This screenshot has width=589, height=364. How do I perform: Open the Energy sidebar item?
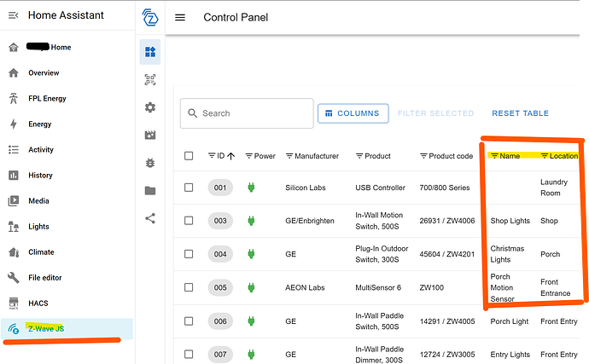[x=39, y=124]
